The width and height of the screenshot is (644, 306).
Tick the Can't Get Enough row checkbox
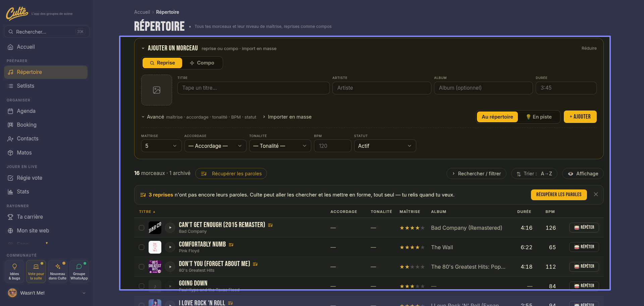click(142, 228)
